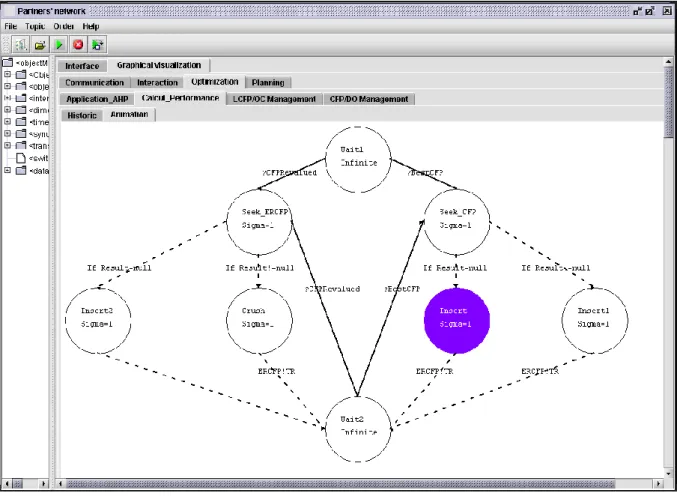Click the Wait2 Infinite state node
Screen dimensions: 677x496
pos(358,429)
